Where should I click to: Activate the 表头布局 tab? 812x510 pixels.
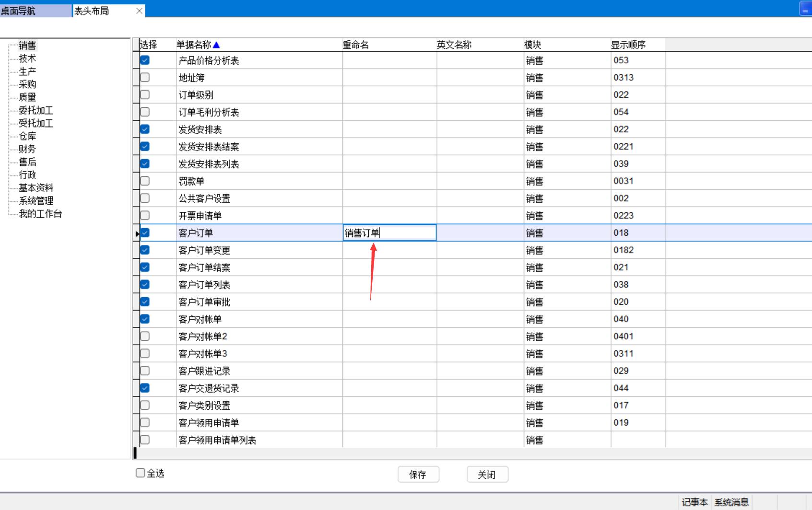[92, 11]
